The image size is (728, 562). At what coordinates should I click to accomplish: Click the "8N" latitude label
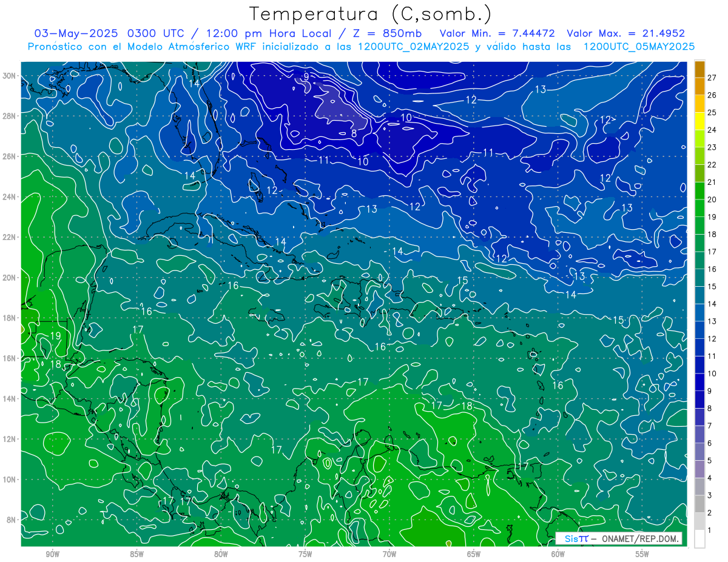click(x=12, y=520)
